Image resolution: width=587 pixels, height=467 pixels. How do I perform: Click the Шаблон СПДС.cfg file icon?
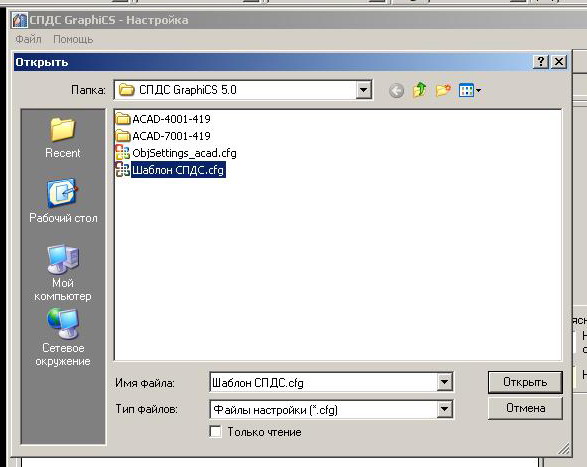[122, 170]
